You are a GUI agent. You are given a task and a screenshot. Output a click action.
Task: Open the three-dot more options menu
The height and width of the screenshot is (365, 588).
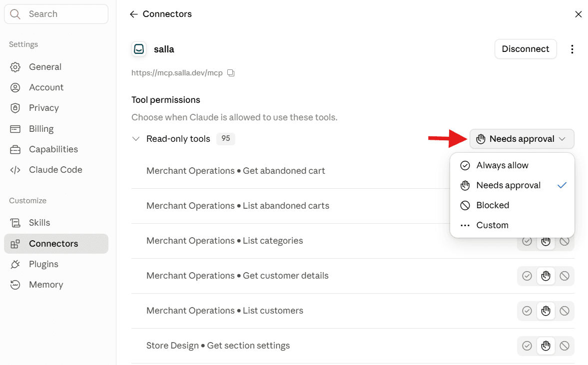tap(572, 49)
